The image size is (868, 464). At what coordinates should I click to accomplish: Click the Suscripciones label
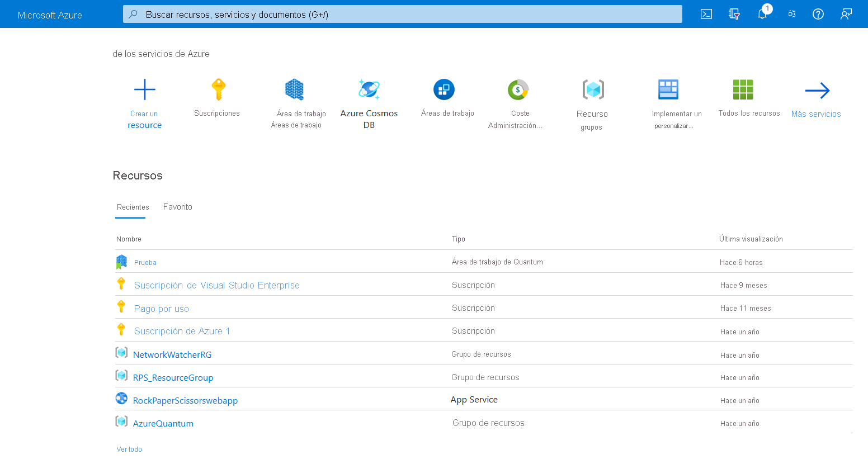click(217, 113)
